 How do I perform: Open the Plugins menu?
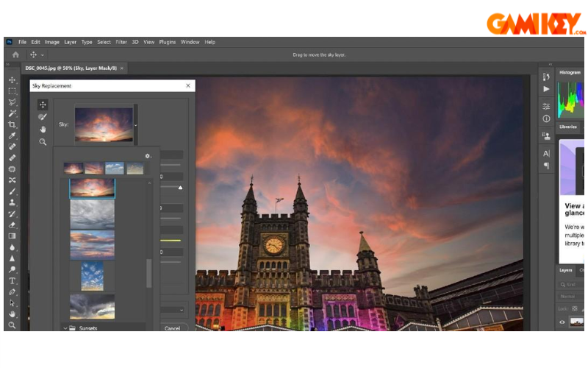click(x=168, y=42)
